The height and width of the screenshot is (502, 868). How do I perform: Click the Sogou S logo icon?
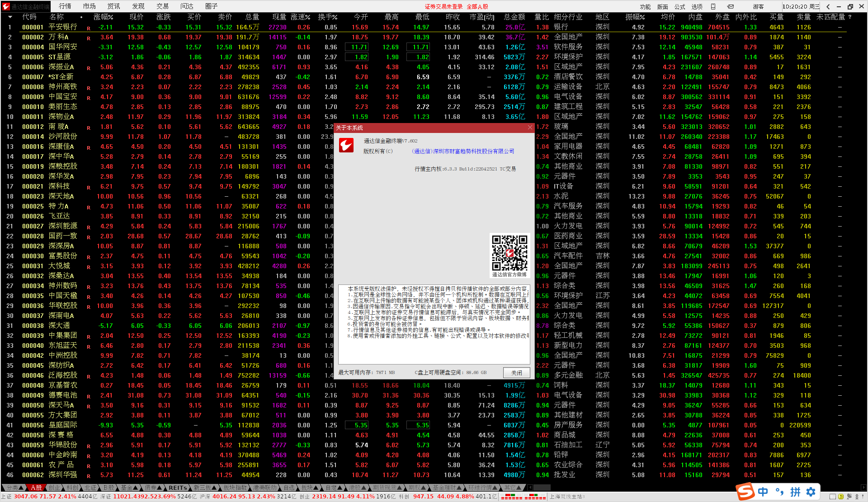point(745,492)
